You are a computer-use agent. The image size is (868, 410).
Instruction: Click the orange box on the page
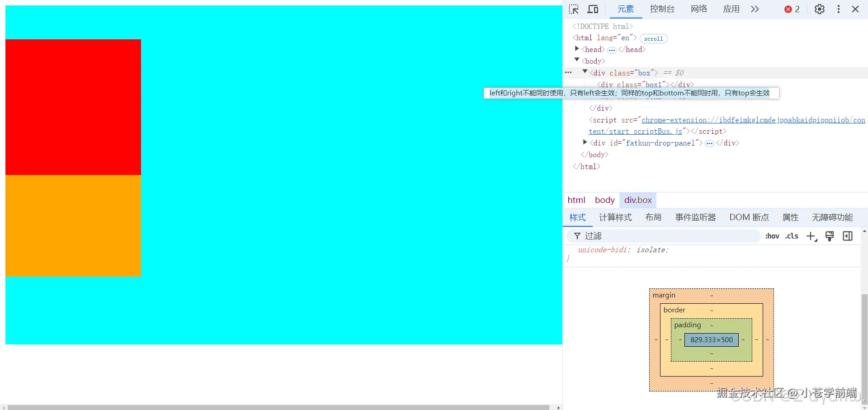pos(73,226)
